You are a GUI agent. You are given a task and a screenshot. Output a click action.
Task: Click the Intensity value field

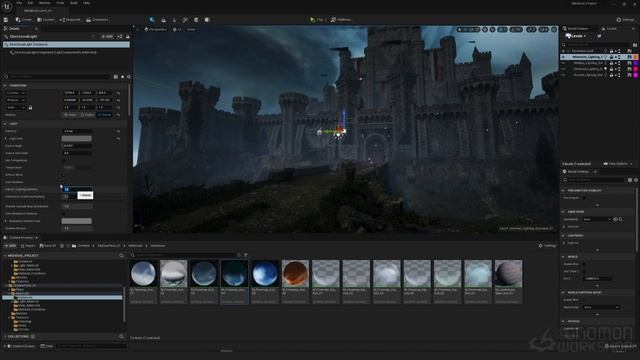click(x=77, y=131)
